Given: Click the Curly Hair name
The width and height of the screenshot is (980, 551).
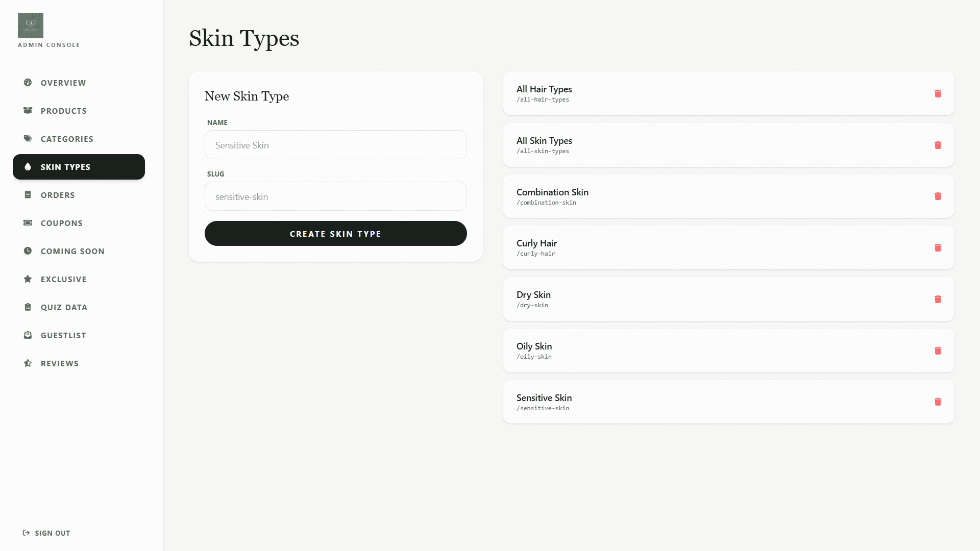Looking at the screenshot, I should (536, 243).
